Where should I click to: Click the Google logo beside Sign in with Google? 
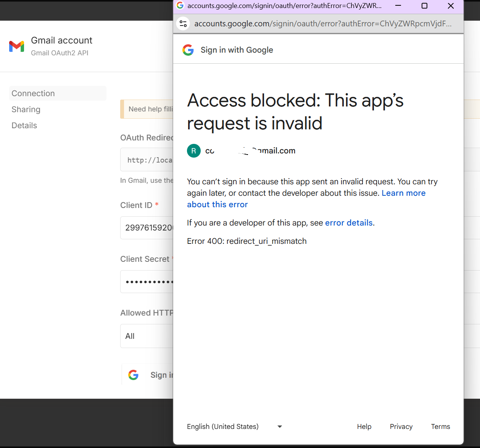[x=188, y=50]
